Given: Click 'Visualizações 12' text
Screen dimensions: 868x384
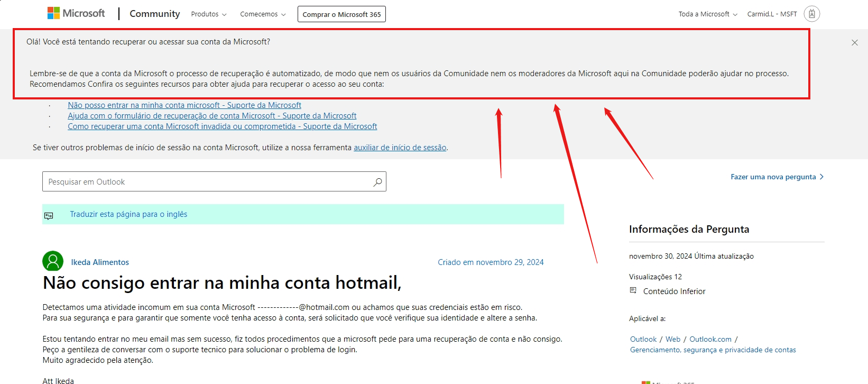Looking at the screenshot, I should point(655,277).
